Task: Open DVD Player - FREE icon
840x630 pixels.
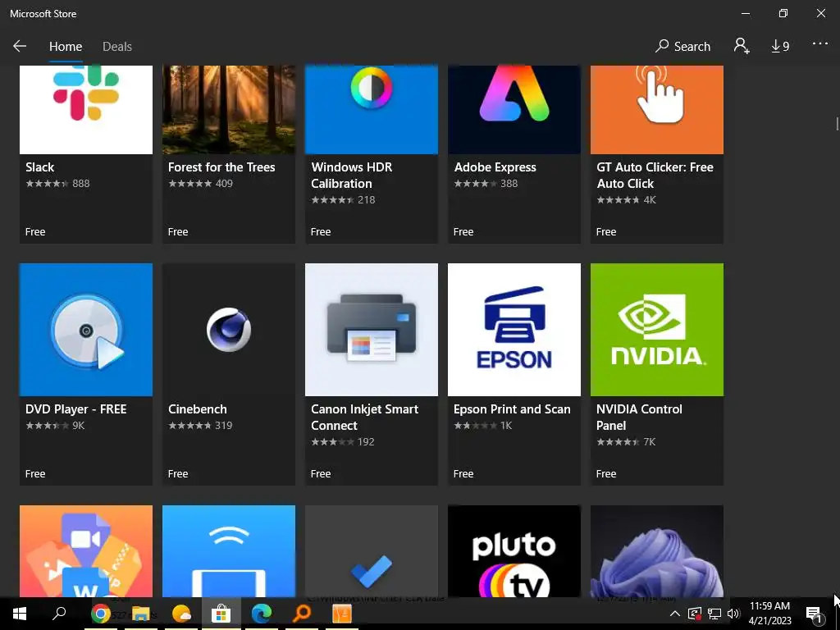Action: pos(85,330)
